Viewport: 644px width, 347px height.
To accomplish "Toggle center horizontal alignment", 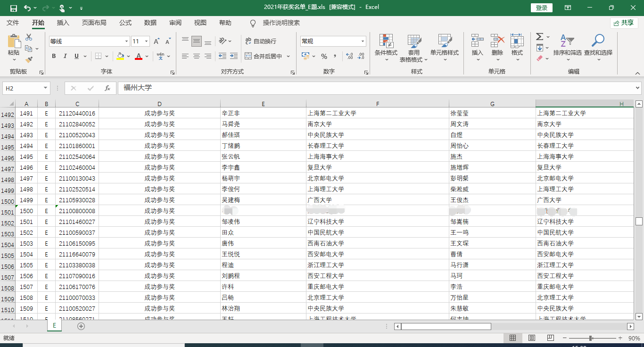I will 197,56.
